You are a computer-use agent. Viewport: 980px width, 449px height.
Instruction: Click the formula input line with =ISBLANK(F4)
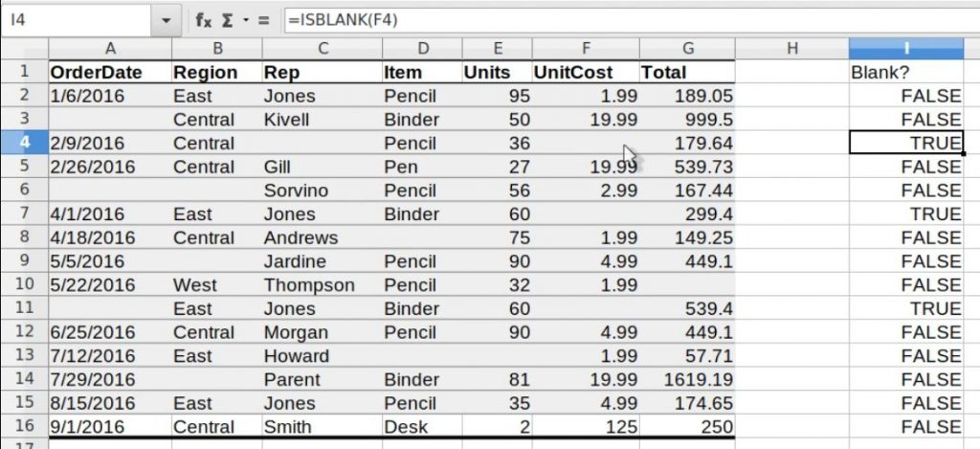pos(632,20)
